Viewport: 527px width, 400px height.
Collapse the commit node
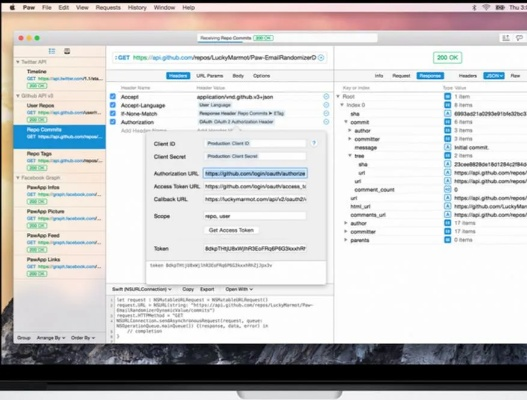346,122
